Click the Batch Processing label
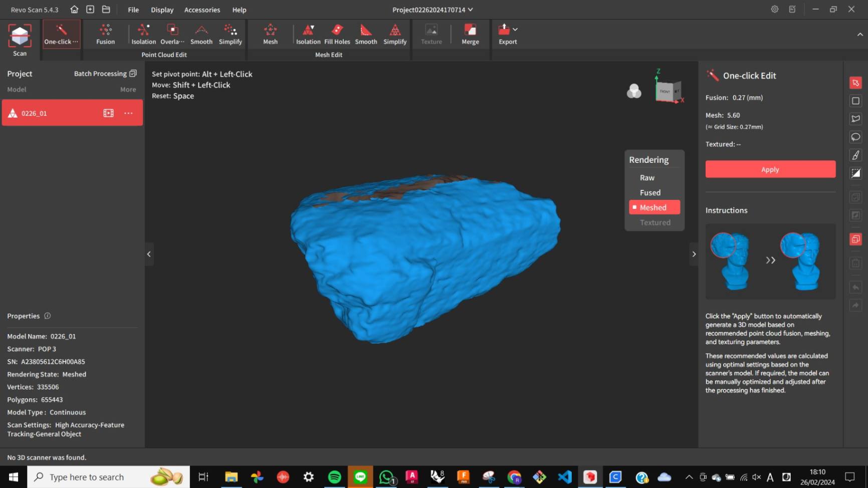868x488 pixels. 100,74
